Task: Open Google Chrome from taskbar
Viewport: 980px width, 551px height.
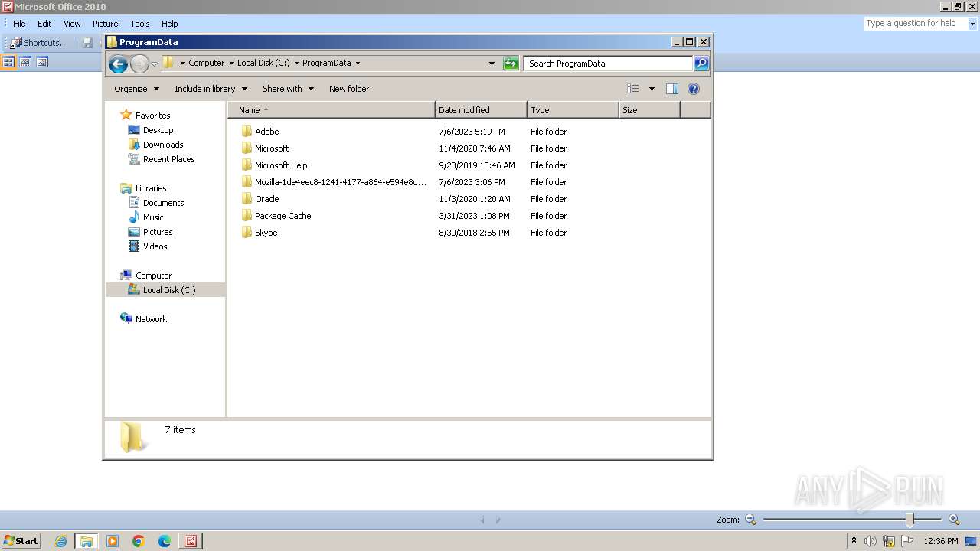Action: coord(139,541)
